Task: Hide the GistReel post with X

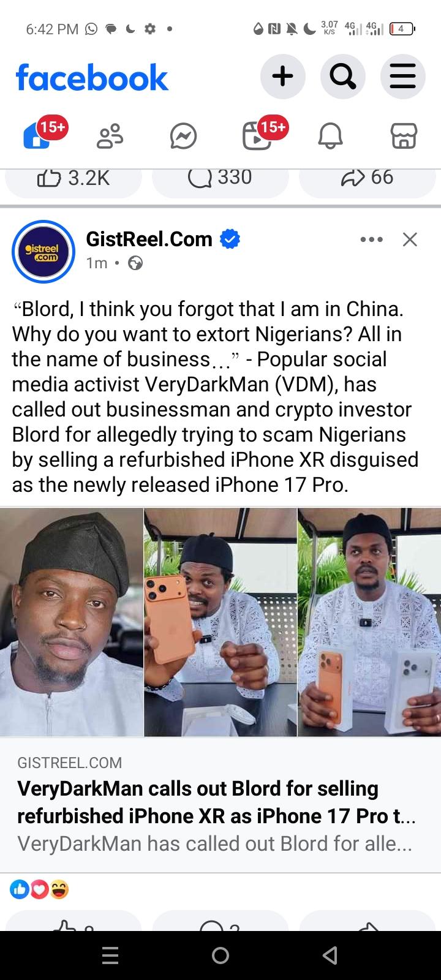Action: 410,239
